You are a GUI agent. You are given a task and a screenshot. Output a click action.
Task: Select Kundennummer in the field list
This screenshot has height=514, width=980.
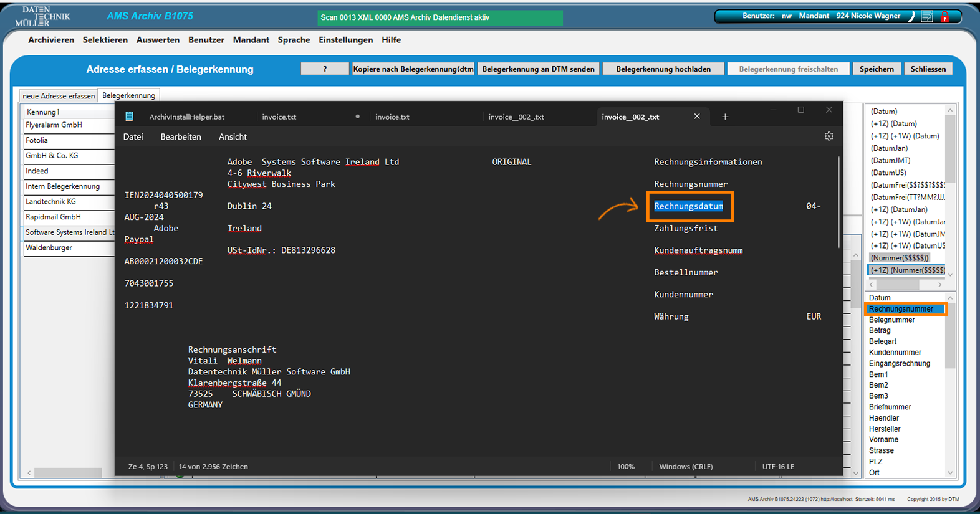click(895, 353)
